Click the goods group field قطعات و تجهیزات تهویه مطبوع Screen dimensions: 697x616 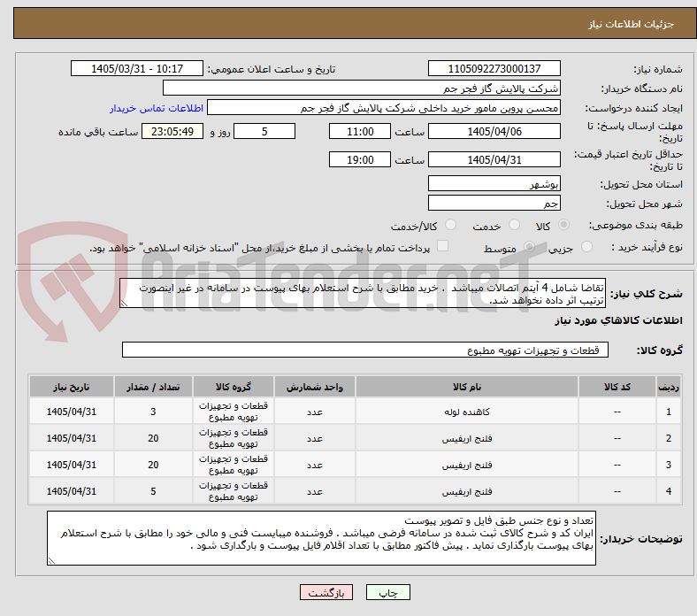[x=365, y=350]
